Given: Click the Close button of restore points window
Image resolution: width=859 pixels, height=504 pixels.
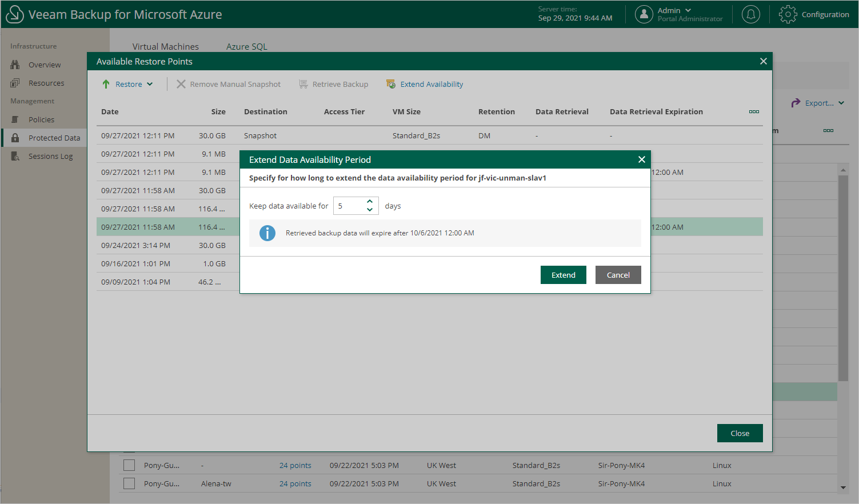Looking at the screenshot, I should (x=740, y=433).
